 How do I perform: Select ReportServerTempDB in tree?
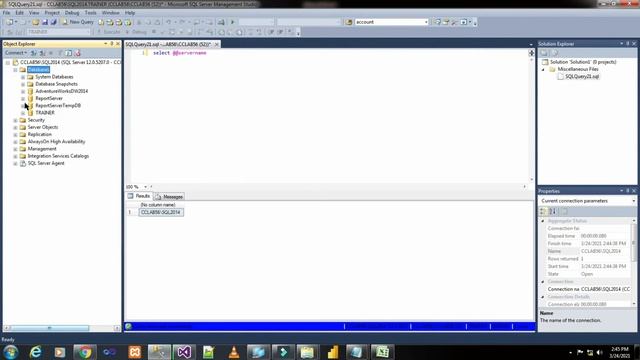point(58,106)
